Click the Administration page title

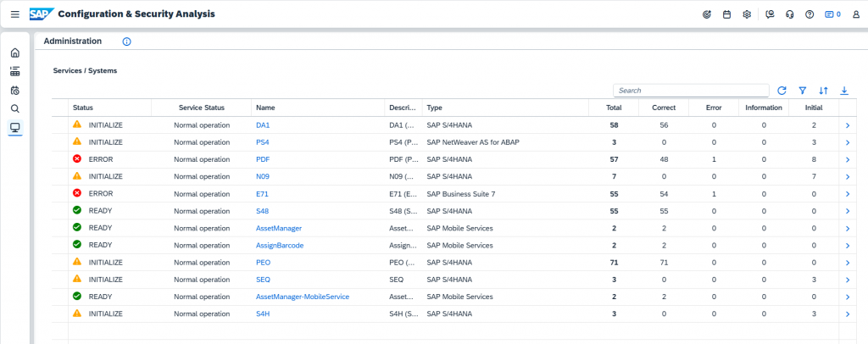click(x=73, y=41)
